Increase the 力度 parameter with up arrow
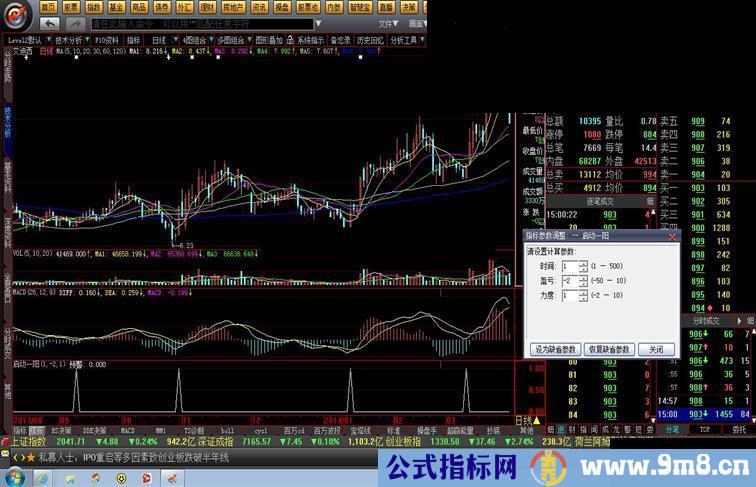 pos(582,293)
